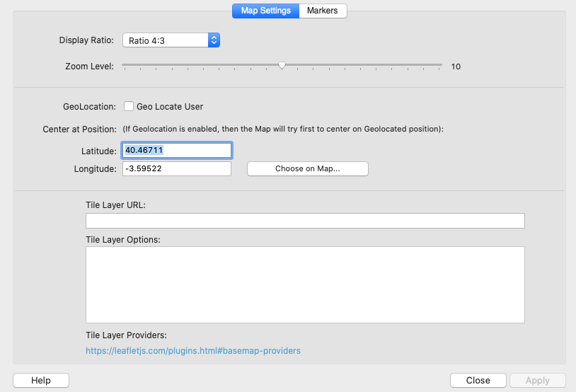The width and height of the screenshot is (576, 392).
Task: Select the Map Settings tab
Action: (x=265, y=11)
